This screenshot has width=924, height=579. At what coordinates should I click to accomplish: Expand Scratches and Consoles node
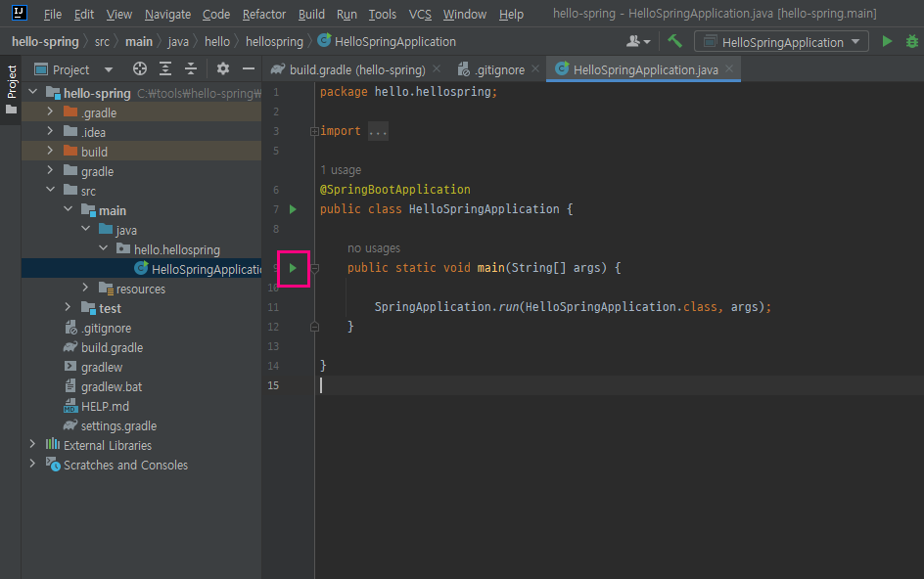[33, 464]
